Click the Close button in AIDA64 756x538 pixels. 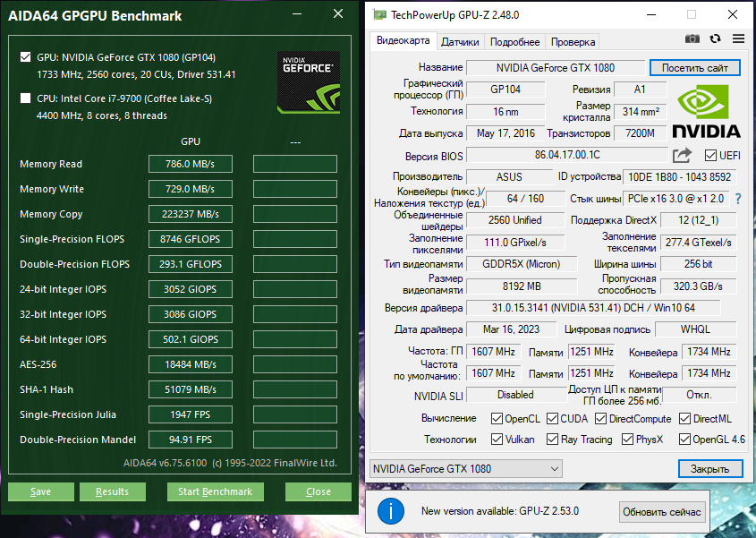click(x=319, y=491)
